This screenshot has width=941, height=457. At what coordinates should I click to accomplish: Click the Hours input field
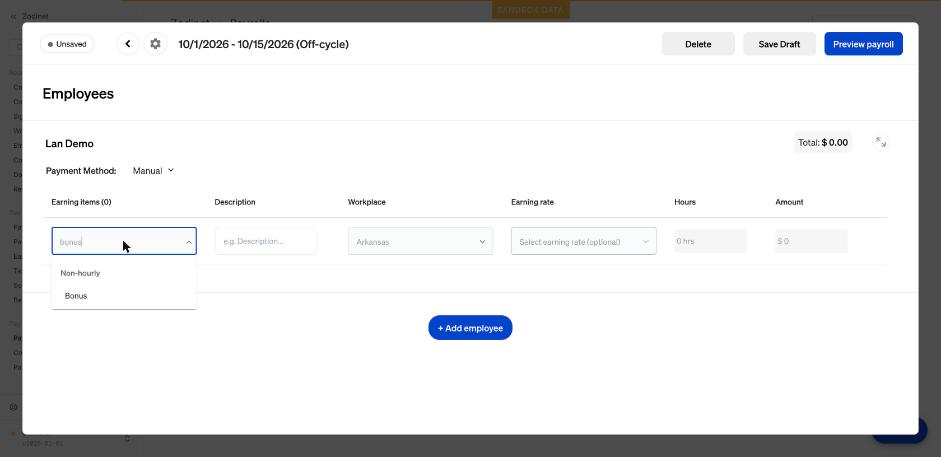pos(710,241)
